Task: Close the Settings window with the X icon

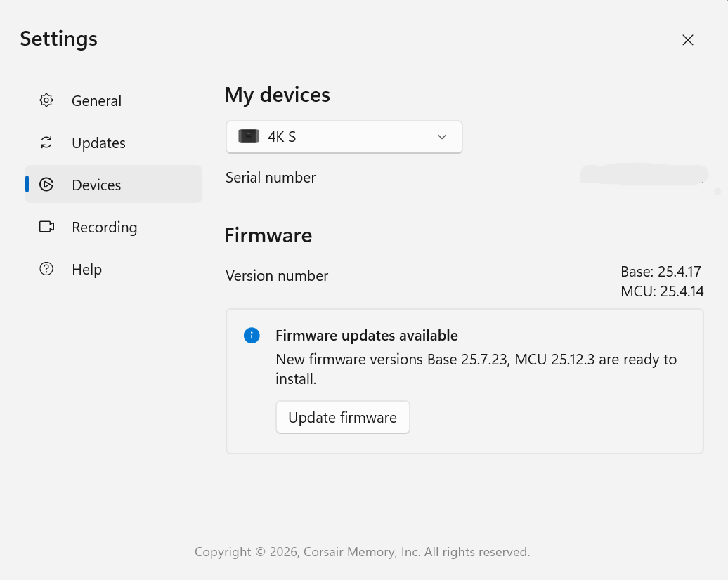Action: (x=687, y=39)
